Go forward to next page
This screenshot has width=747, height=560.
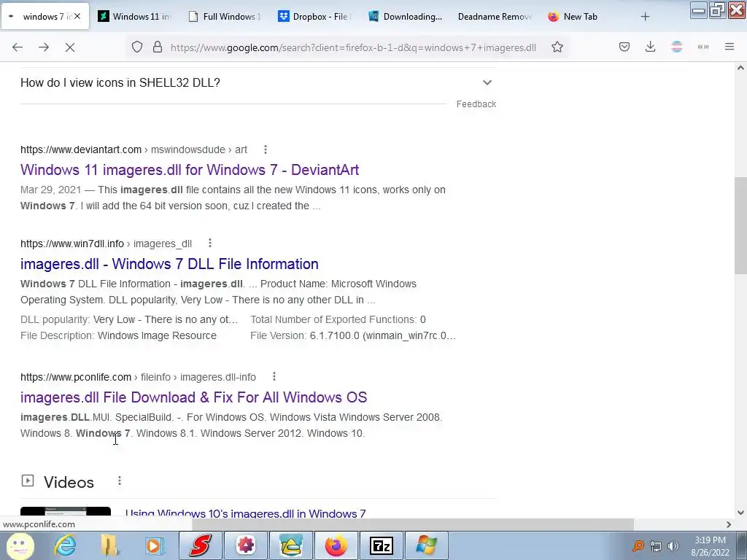(x=44, y=47)
